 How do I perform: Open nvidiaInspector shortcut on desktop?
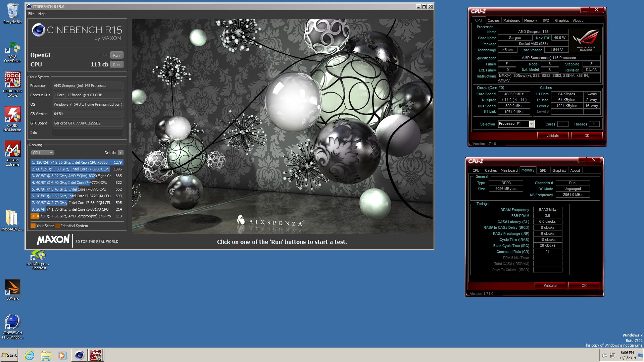coord(38,260)
